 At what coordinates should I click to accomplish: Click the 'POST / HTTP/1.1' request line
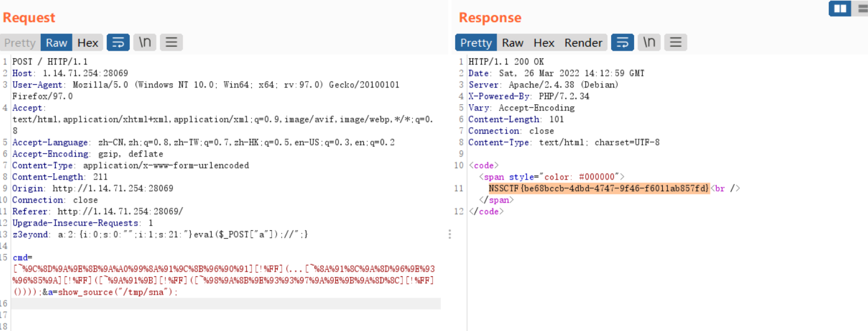49,62
